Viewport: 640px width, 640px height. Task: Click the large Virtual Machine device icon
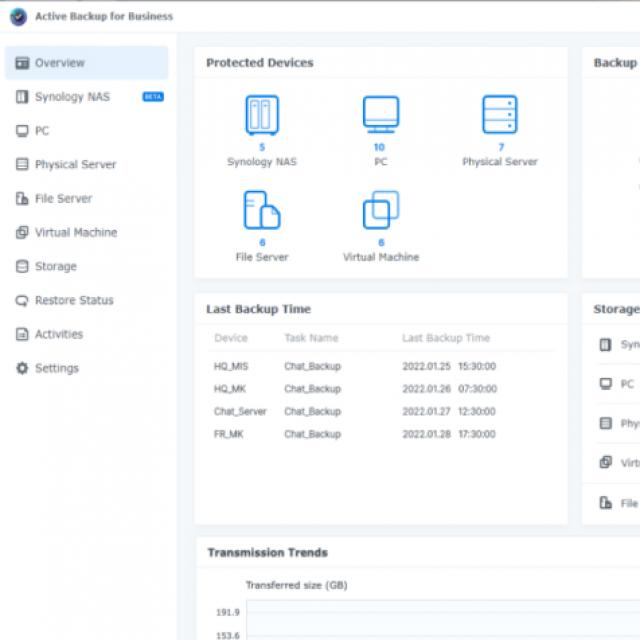tap(381, 210)
